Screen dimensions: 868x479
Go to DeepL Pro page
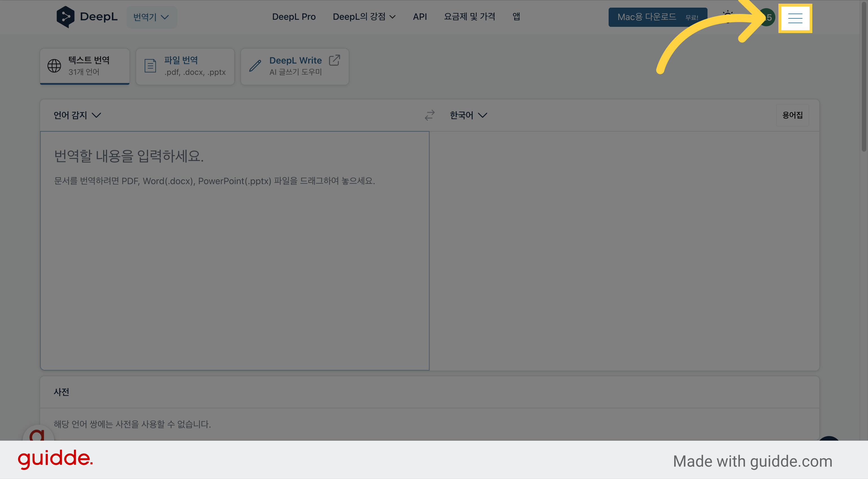pos(294,16)
